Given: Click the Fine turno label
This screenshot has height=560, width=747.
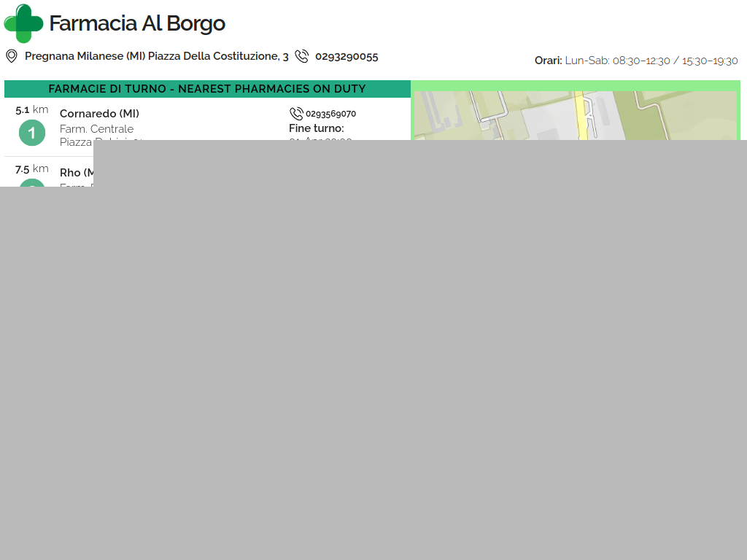Looking at the screenshot, I should click(316, 128).
